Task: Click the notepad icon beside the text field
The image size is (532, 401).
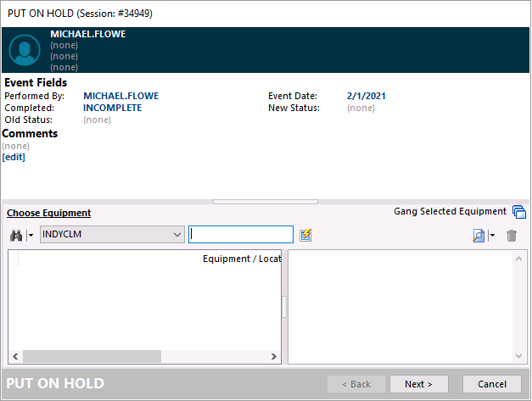Action: pyautogui.click(x=306, y=235)
